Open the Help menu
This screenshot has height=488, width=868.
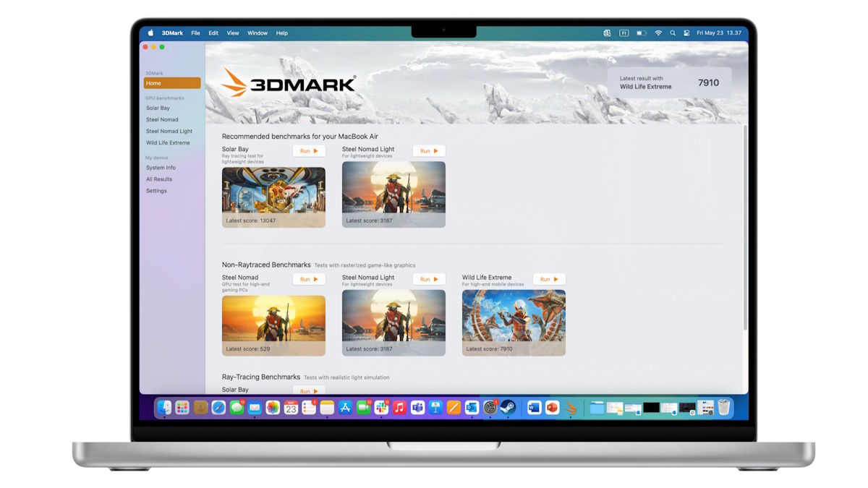click(x=282, y=33)
